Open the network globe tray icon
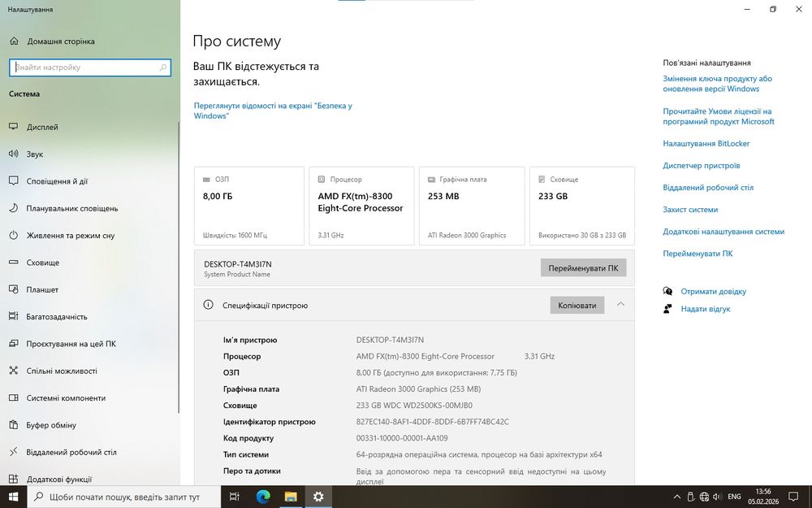 704,497
